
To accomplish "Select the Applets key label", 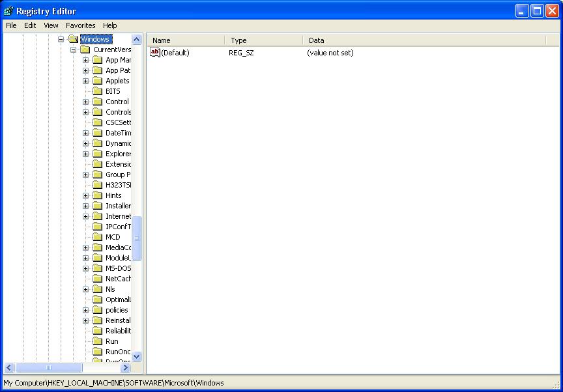I will (x=117, y=81).
